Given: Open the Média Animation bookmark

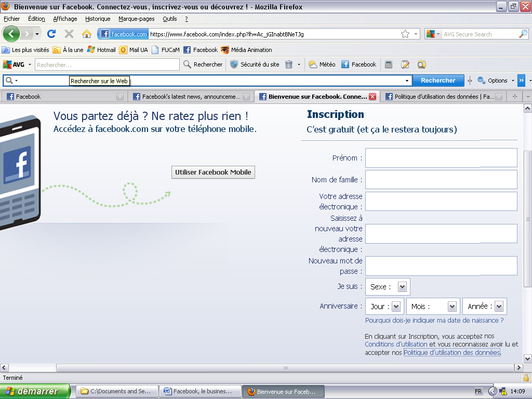Looking at the screenshot, I should click(246, 50).
